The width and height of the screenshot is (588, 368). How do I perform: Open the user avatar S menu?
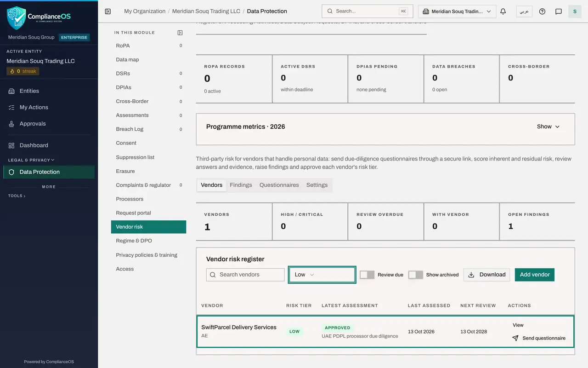click(x=575, y=11)
